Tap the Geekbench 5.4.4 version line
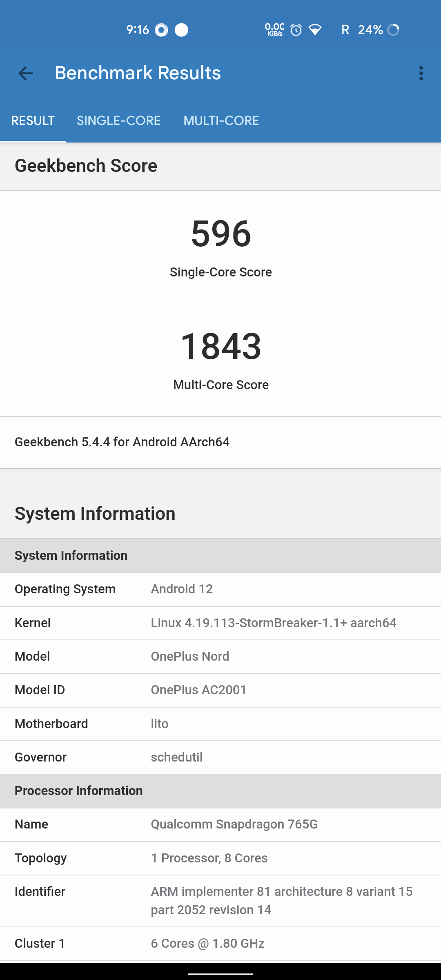Image resolution: width=441 pixels, height=980 pixels. [x=122, y=442]
